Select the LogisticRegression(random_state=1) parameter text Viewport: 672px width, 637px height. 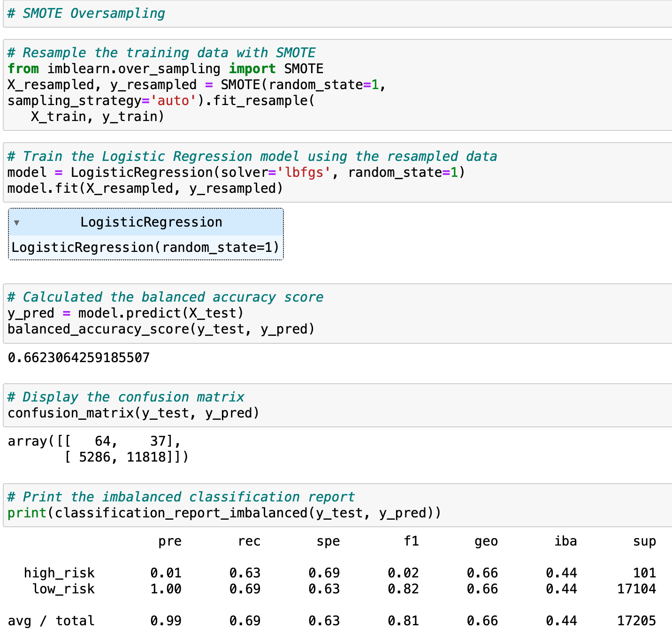pyautogui.click(x=145, y=247)
